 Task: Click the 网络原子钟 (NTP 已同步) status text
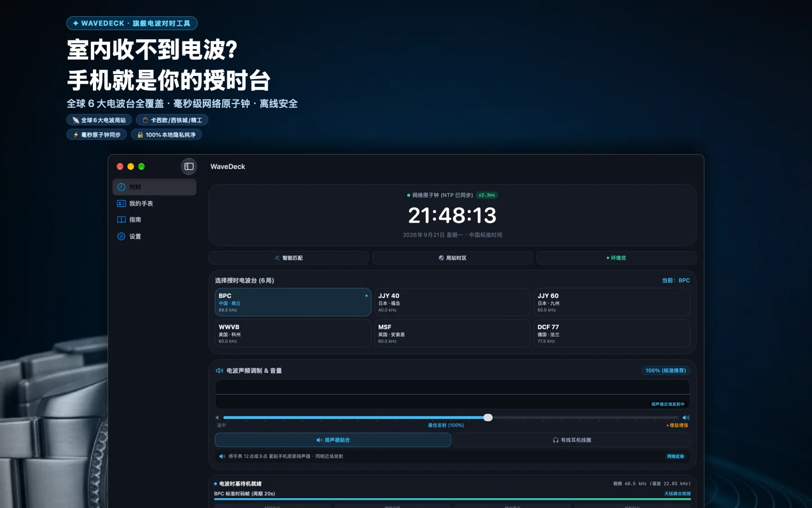coord(443,195)
